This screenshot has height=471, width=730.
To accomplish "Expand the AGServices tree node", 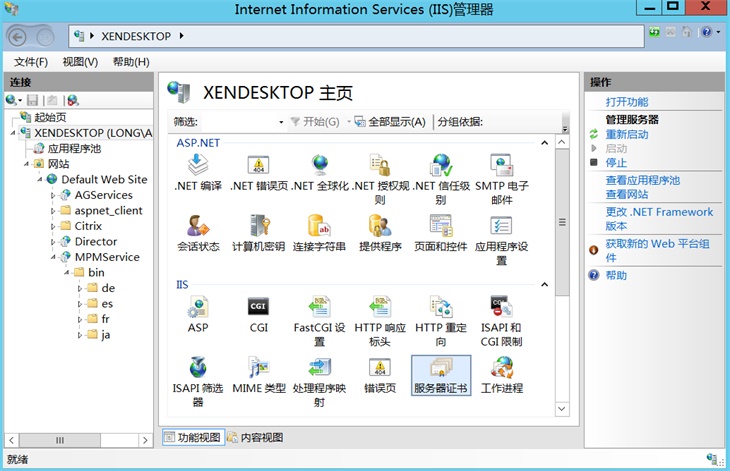I will 53,195.
